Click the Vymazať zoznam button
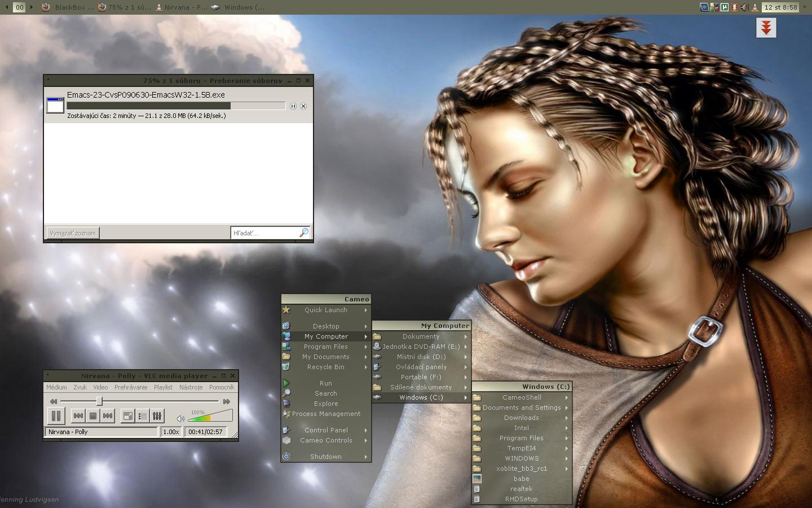 tap(73, 233)
